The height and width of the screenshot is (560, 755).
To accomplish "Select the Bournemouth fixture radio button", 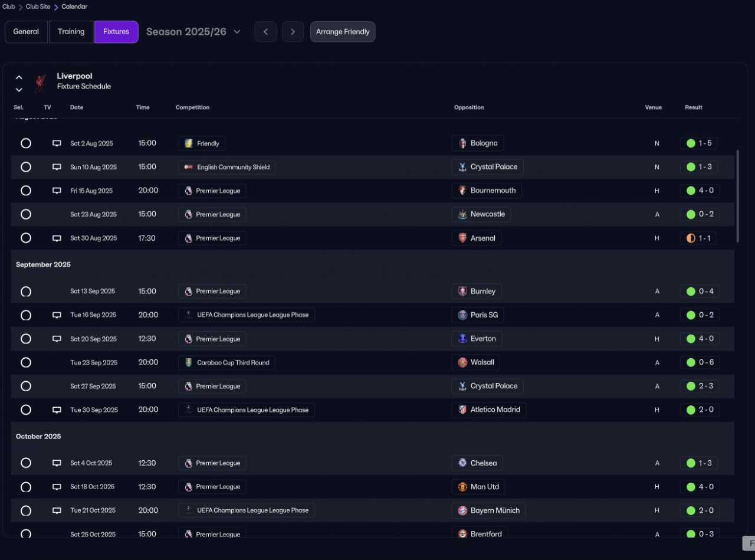I will pos(26,191).
